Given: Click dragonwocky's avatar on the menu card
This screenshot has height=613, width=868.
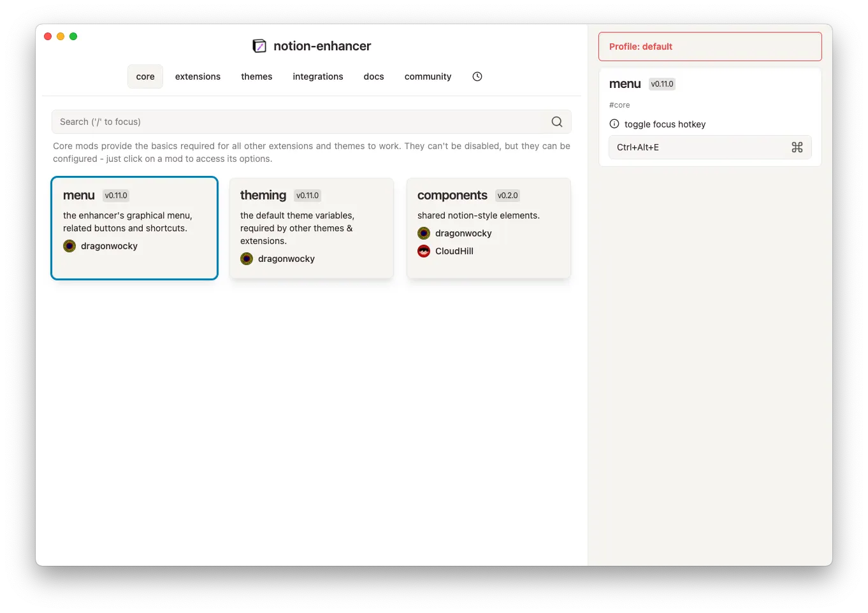Looking at the screenshot, I should (69, 246).
